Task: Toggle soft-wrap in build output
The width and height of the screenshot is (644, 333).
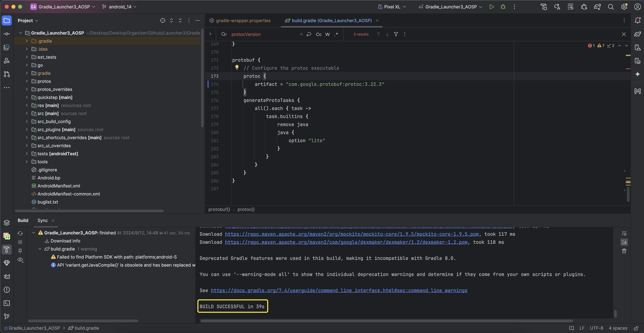Action: tap(624, 234)
